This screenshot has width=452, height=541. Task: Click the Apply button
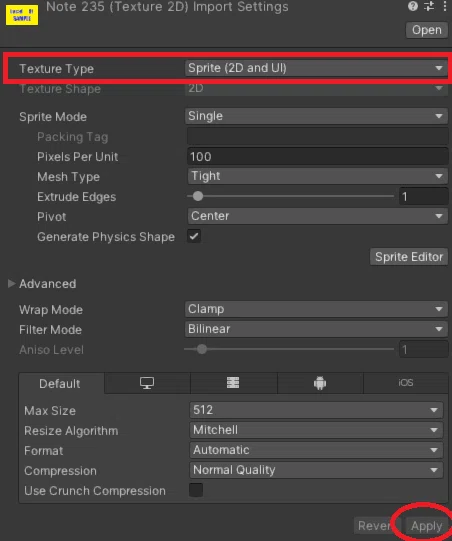426,526
